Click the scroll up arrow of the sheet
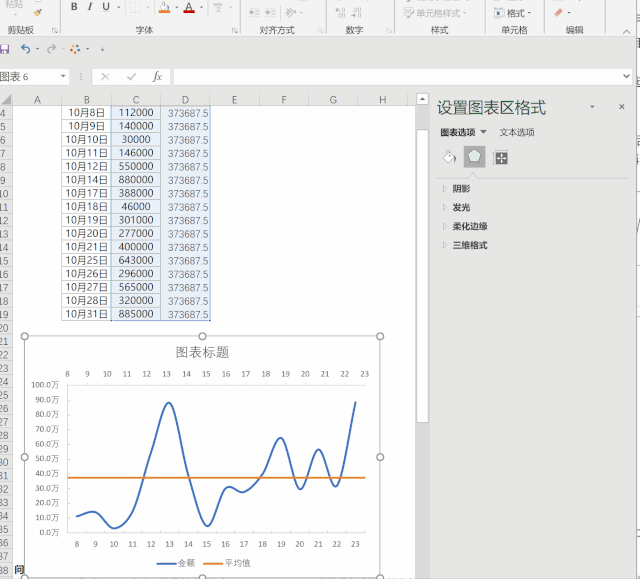 422,99
